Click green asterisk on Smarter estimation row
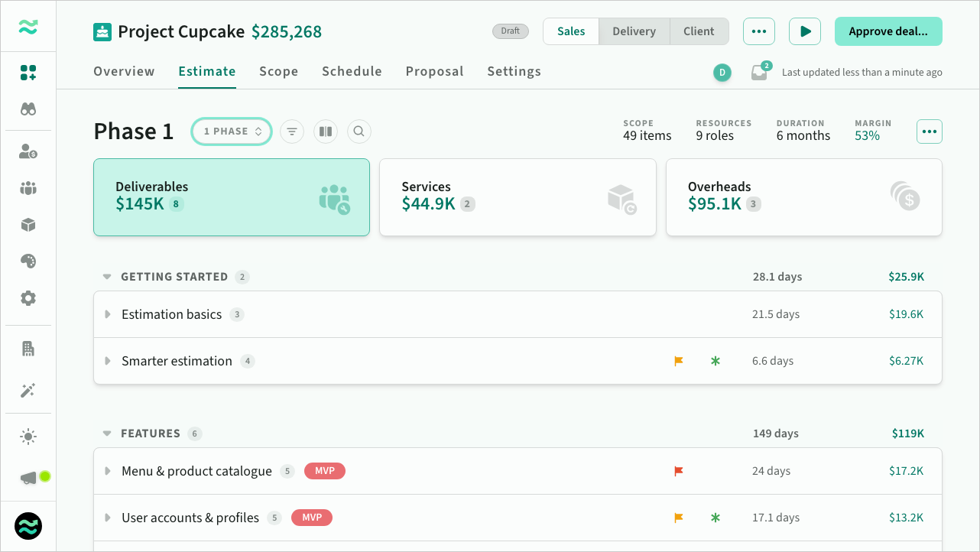This screenshot has height=552, width=980. (716, 361)
